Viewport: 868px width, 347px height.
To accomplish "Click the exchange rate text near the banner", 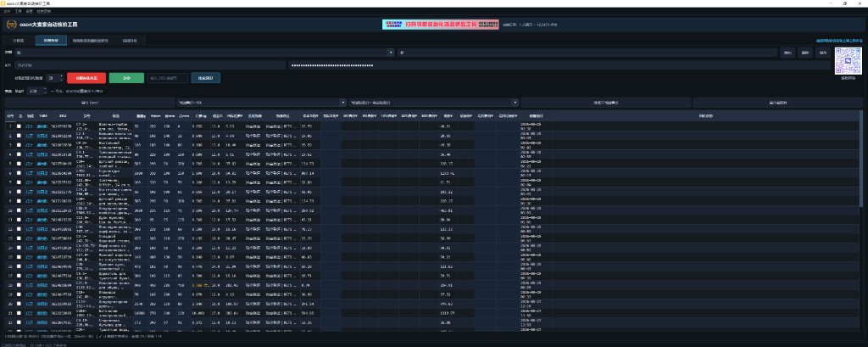I will point(530,25).
